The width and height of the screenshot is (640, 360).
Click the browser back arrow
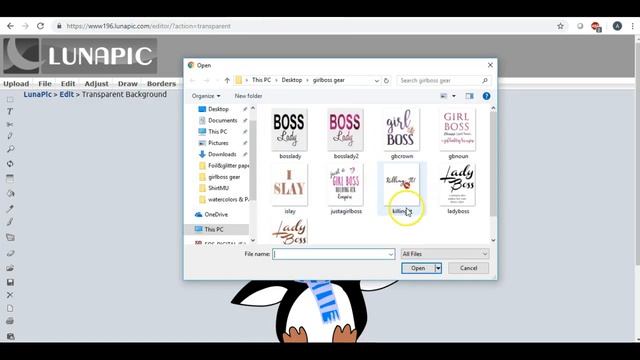(10, 26)
